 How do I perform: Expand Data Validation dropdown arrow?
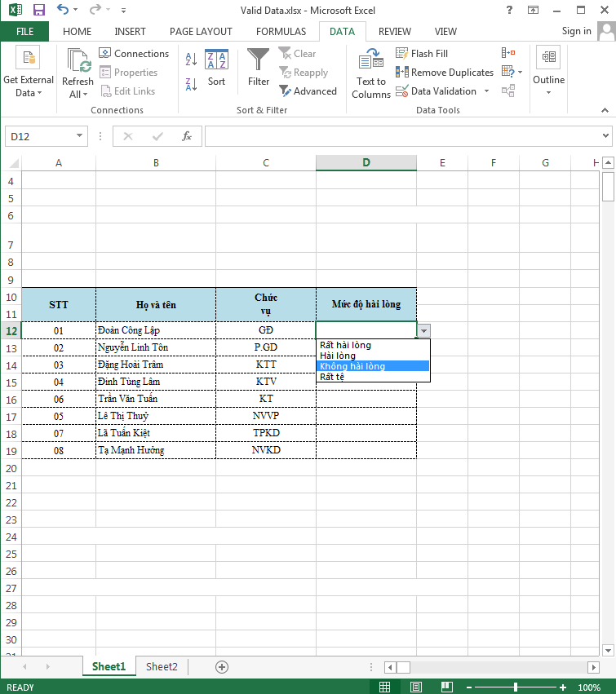coord(487,91)
